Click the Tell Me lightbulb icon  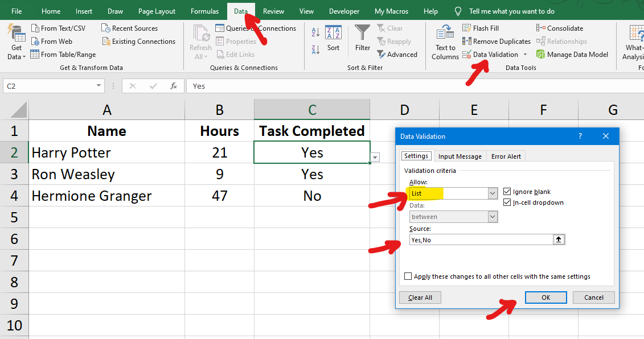coord(458,11)
